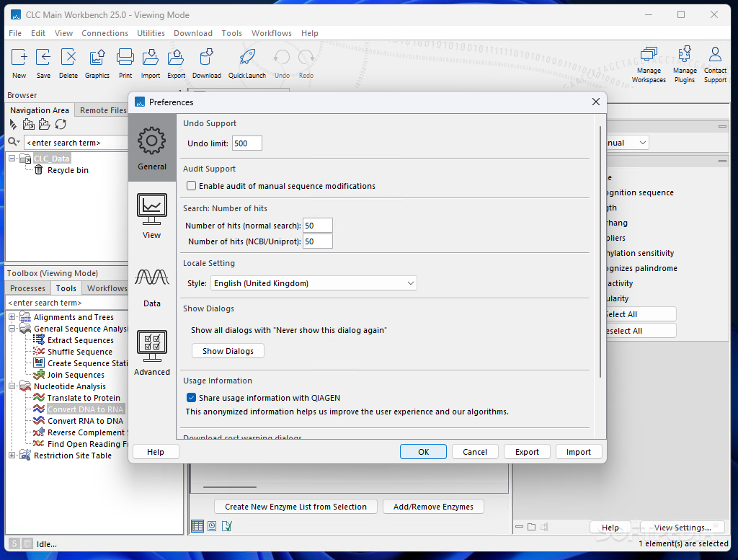Screen dimensions: 738x560
Task: Click Import button in Preferences
Action: pyautogui.click(x=579, y=452)
